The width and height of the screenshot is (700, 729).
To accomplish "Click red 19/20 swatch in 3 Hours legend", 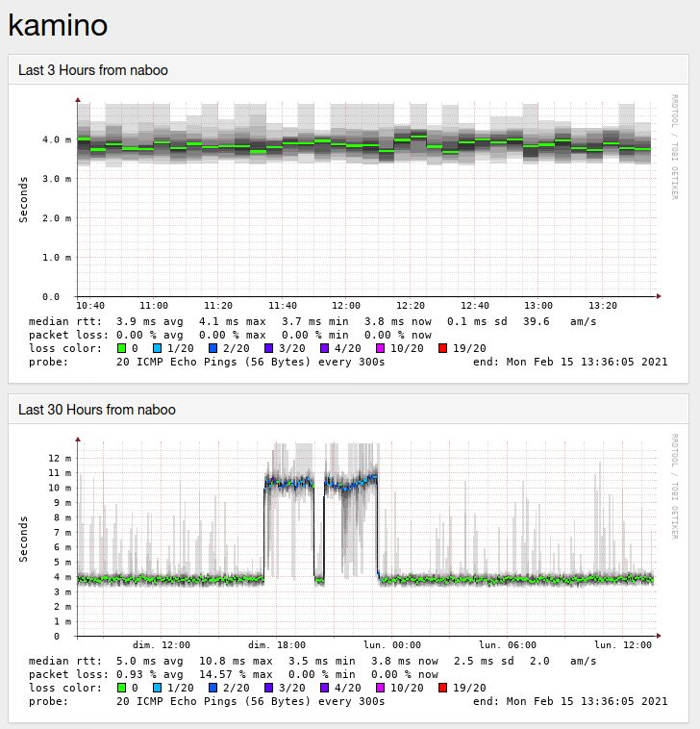I will point(443,348).
